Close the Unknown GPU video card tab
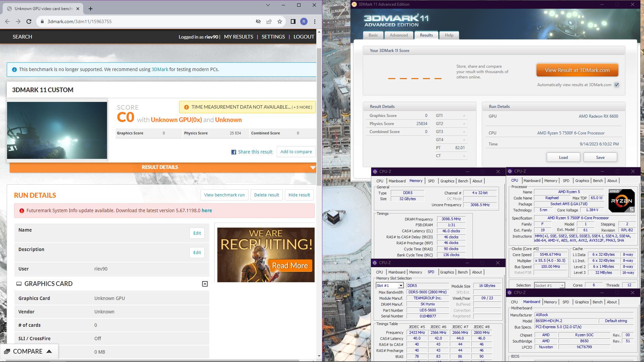 tap(78, 9)
